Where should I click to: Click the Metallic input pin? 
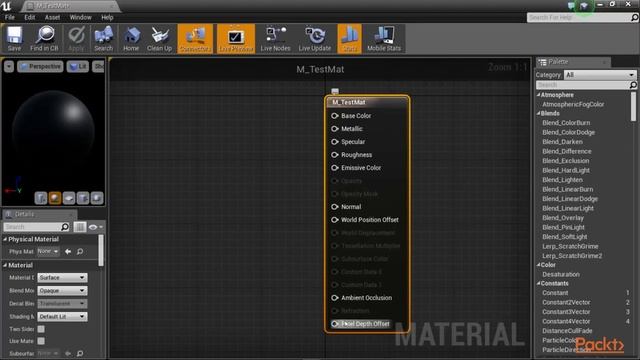tap(335, 129)
